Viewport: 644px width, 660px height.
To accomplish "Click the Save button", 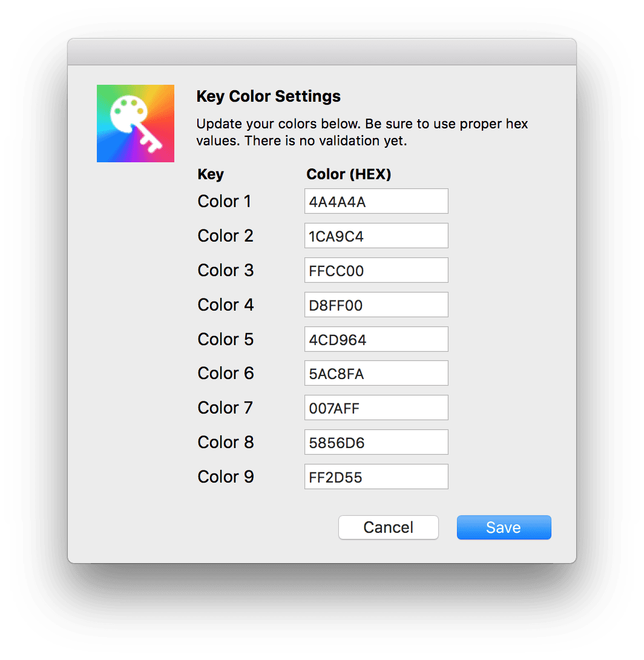I will click(504, 527).
